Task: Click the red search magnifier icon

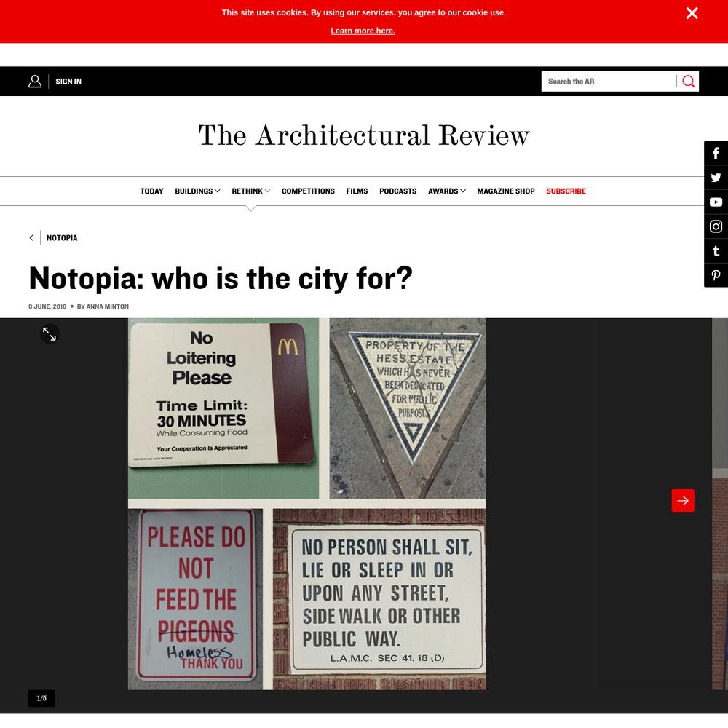Action: (x=689, y=82)
